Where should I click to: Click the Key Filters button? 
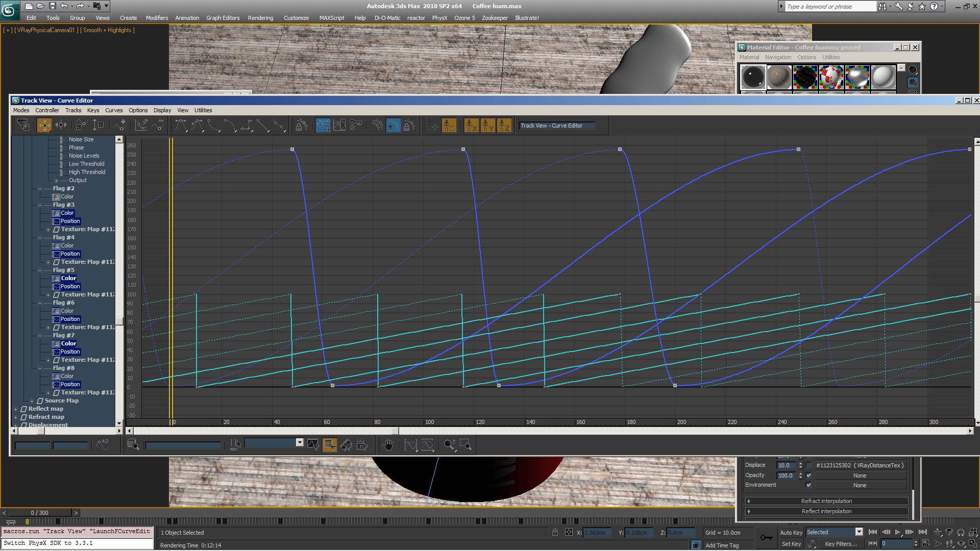pos(840,544)
